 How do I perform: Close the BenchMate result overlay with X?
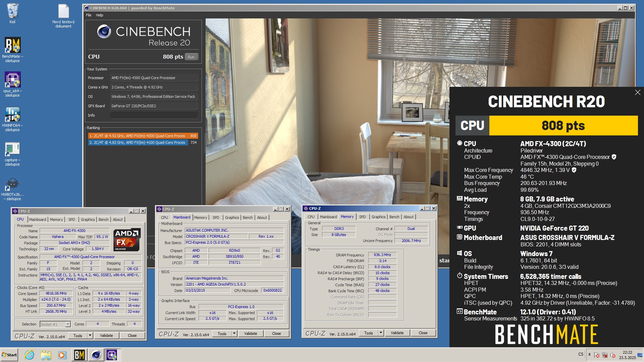pos(637,93)
